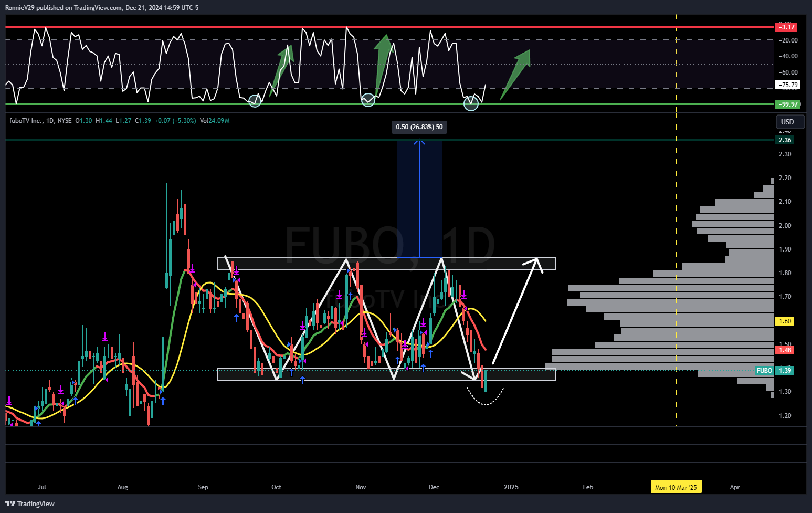Click the 2025 label on time axis
The height and width of the screenshot is (513, 812).
point(511,487)
